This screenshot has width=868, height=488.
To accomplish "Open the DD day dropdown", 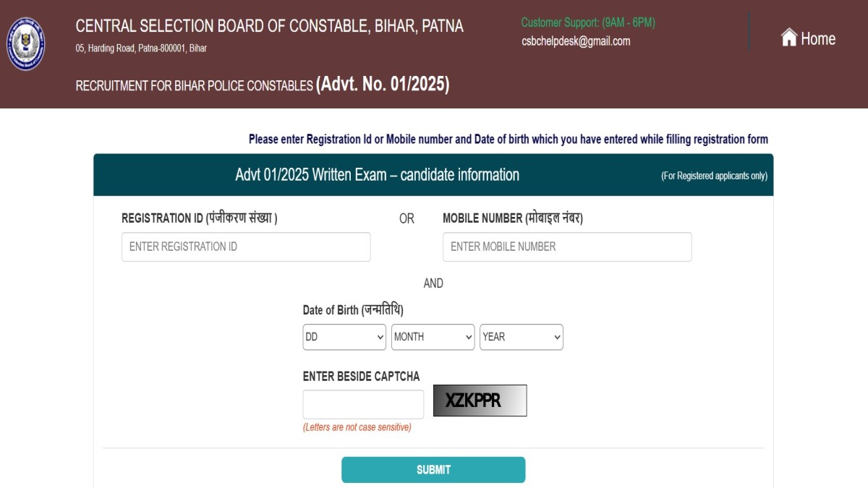I will coord(344,337).
